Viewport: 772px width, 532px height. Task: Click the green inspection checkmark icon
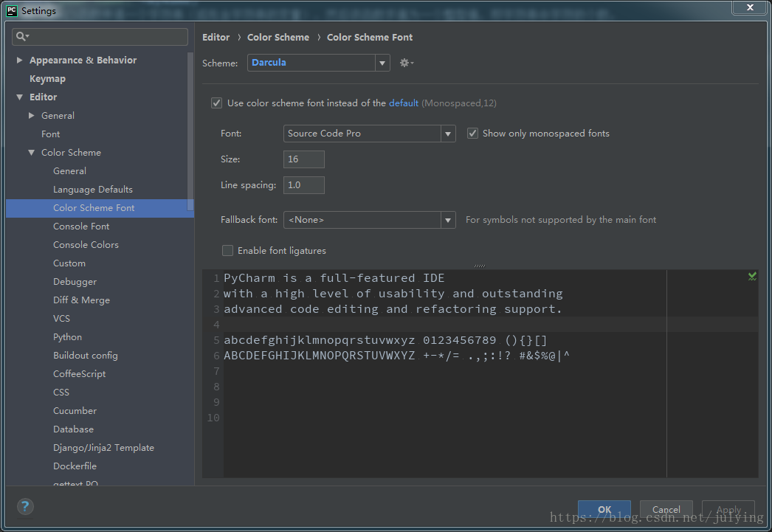752,277
